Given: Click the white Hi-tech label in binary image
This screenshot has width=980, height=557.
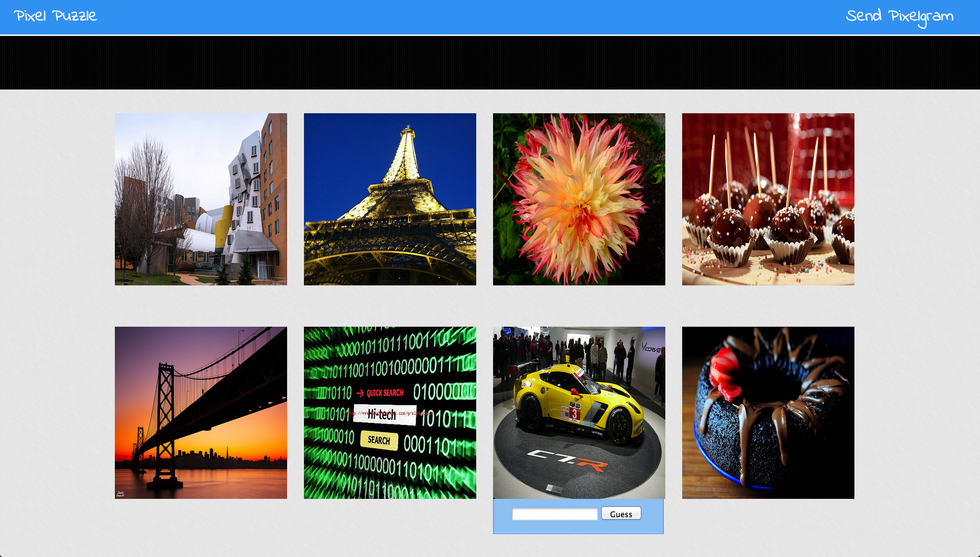Looking at the screenshot, I should 384,414.
